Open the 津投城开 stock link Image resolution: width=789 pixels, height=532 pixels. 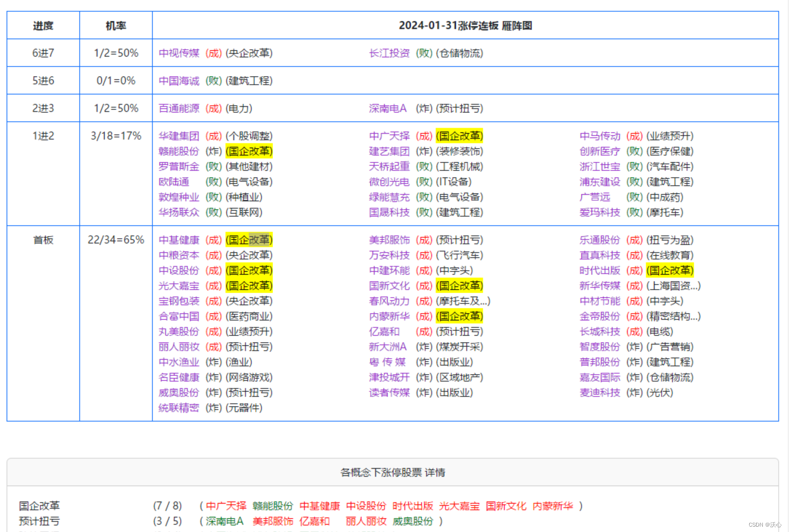(x=389, y=377)
